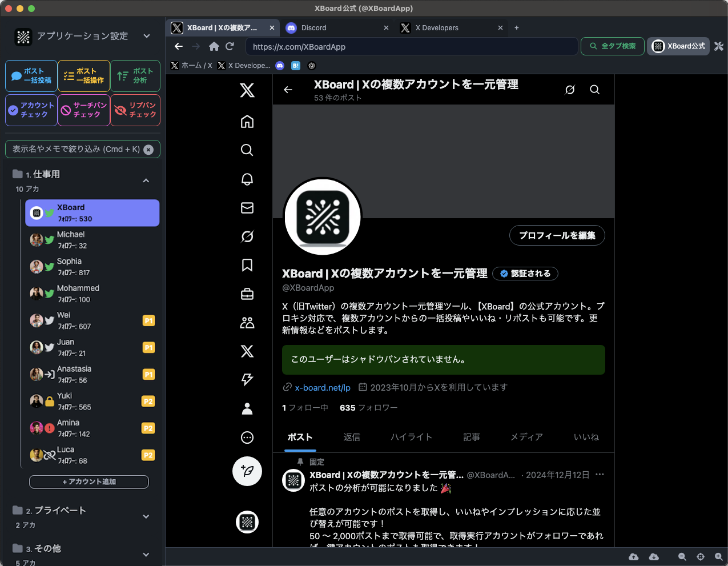Open X bookmarks icon in navigation

tap(247, 265)
